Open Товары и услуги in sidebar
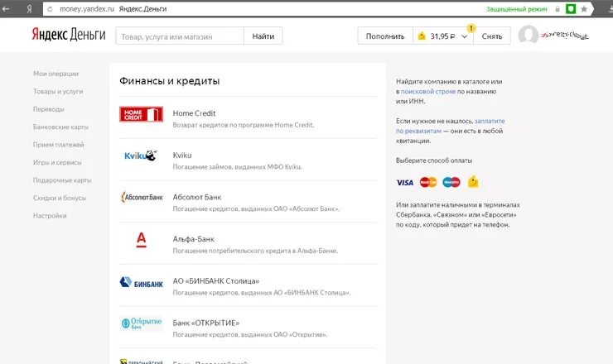 (x=58, y=91)
